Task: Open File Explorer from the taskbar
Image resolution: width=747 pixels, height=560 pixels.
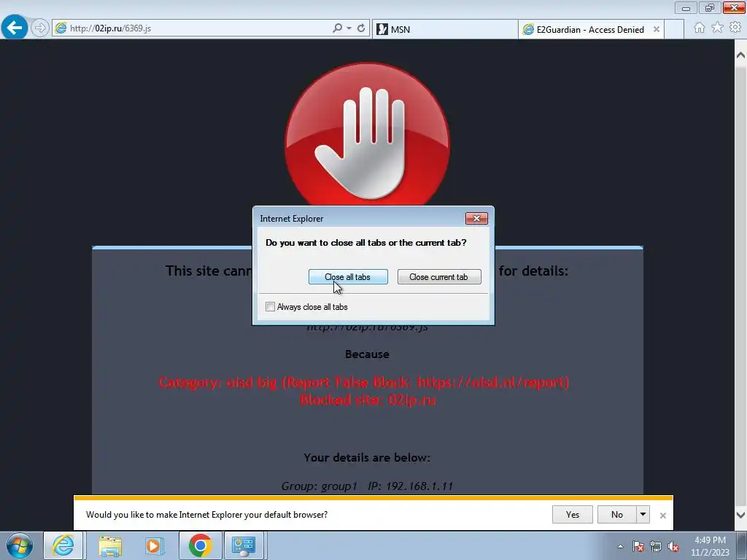Action: (110, 545)
